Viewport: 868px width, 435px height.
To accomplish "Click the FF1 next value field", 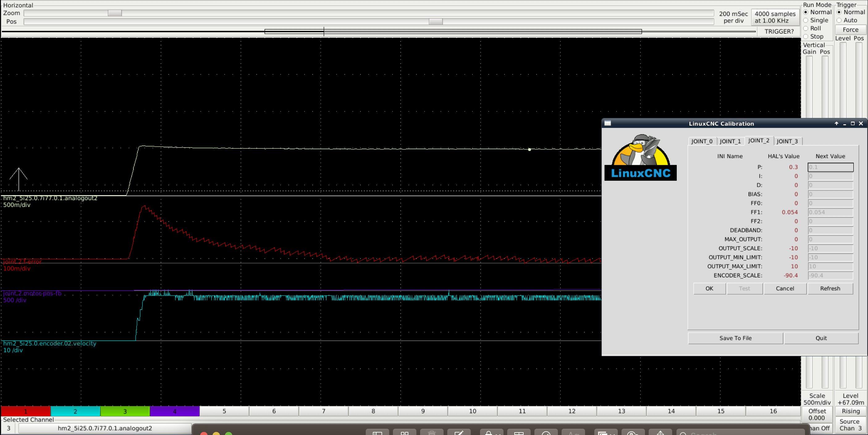I will 830,212.
